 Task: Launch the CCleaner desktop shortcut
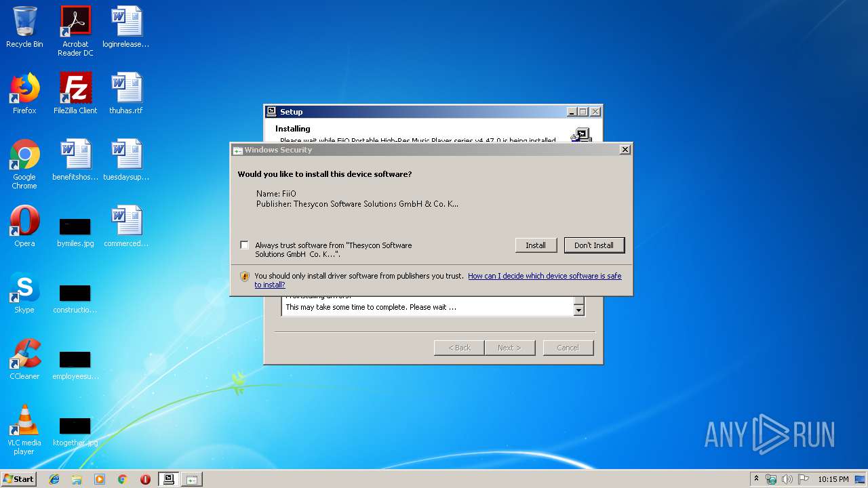pos(24,359)
